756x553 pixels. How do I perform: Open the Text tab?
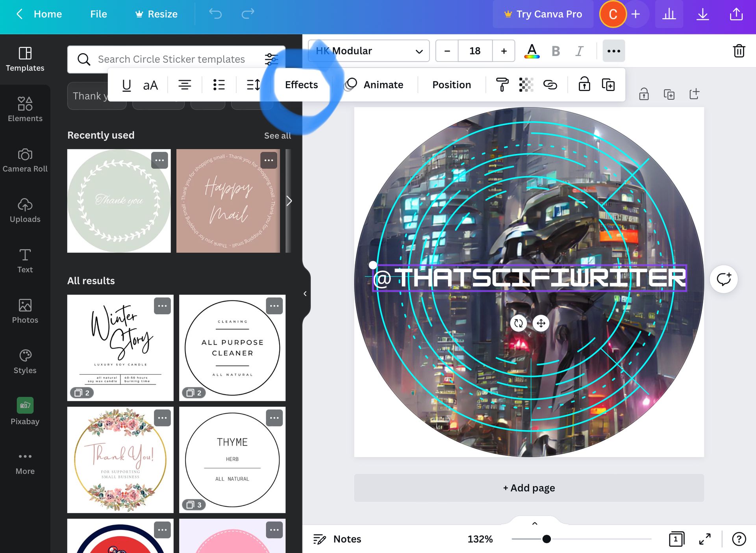click(25, 261)
